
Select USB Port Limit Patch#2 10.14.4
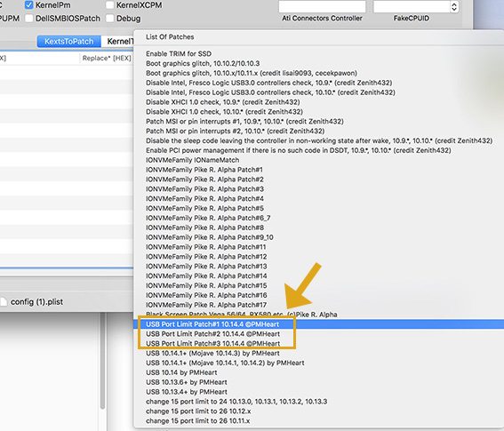tap(319, 333)
